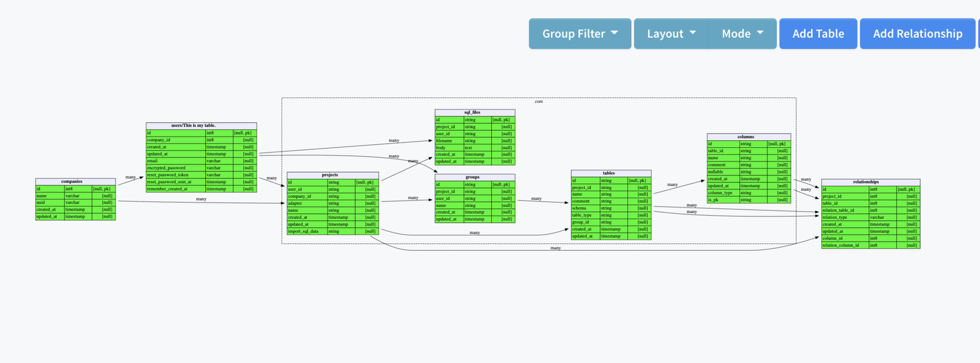The height and width of the screenshot is (363, 980).
Task: Click filename row in sql_files table
Action: [475, 141]
